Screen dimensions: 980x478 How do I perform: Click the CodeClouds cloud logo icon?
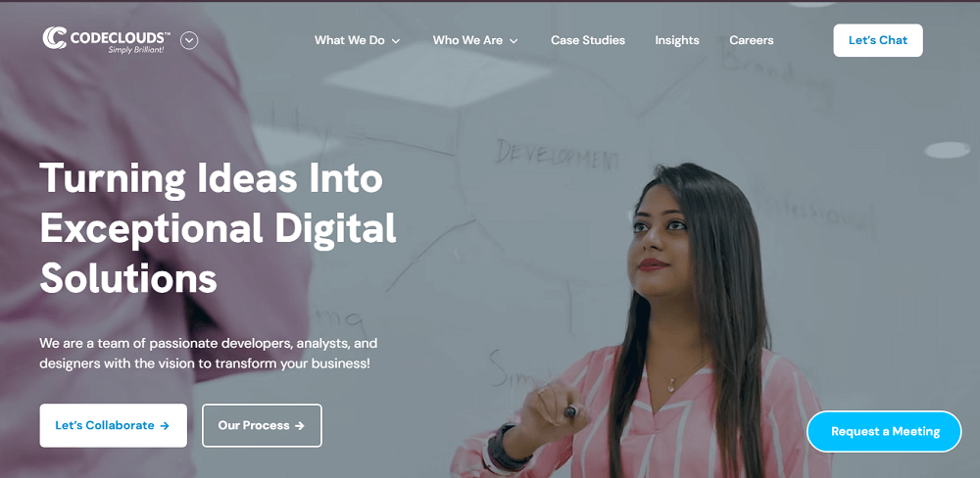pyautogui.click(x=54, y=37)
